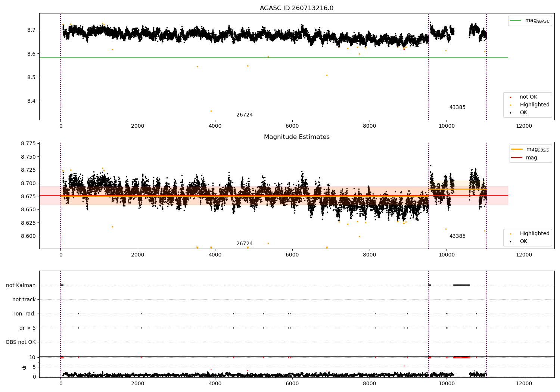The width and height of the screenshot is (560, 392).
Task: Click the 8.625 y-tick label
Action: click(x=28, y=223)
